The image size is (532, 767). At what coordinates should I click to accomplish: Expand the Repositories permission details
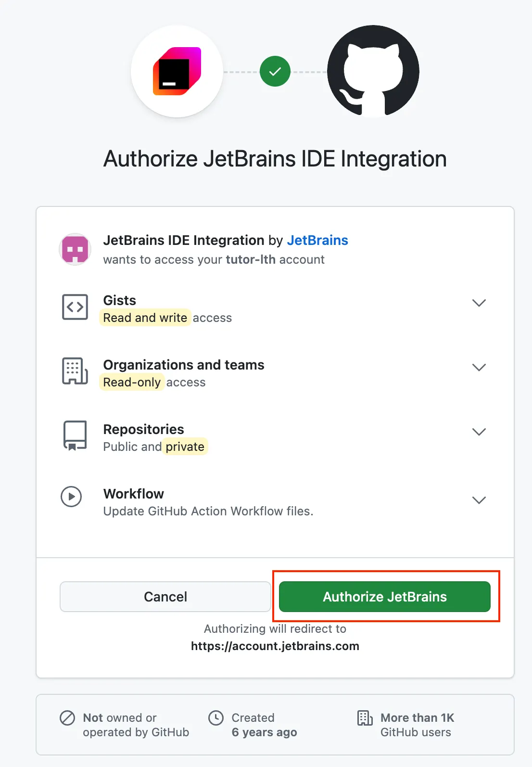tap(479, 432)
